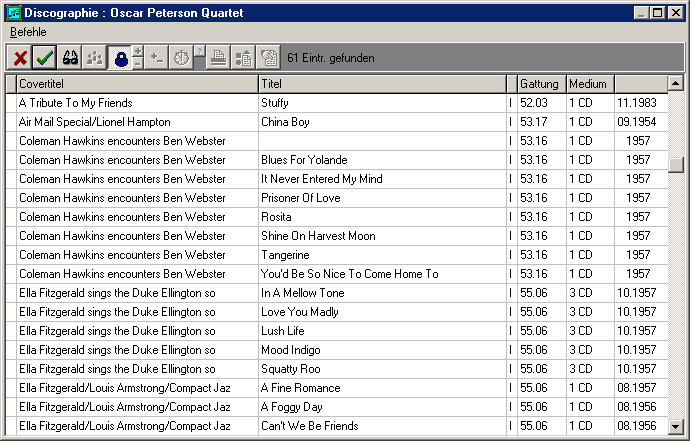Sort by the Covertitel column header

(137, 84)
